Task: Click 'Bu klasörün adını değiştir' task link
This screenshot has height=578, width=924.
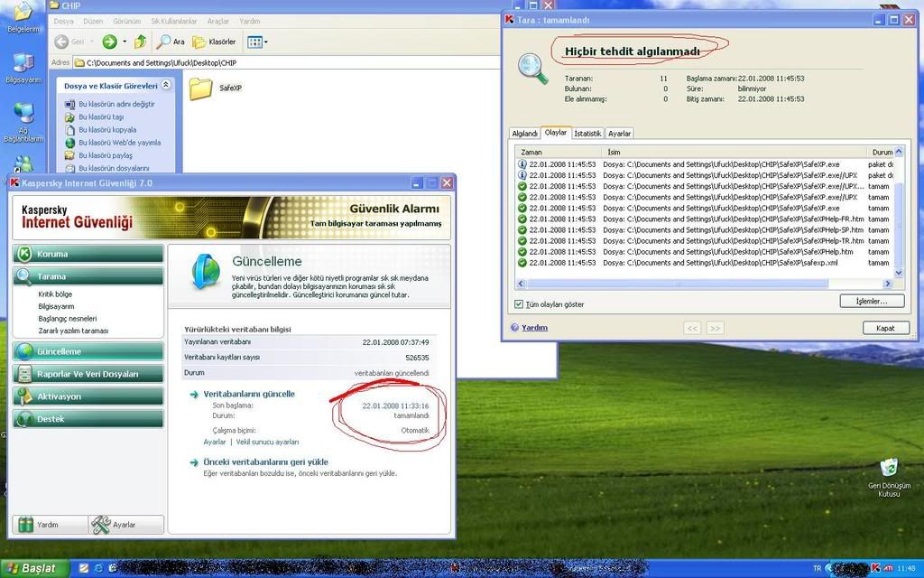Action: click(x=116, y=105)
